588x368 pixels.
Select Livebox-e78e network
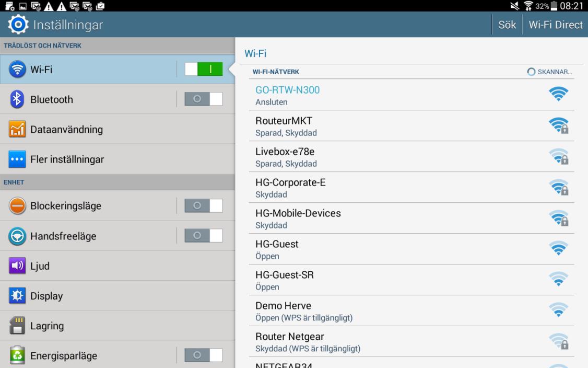(x=411, y=157)
